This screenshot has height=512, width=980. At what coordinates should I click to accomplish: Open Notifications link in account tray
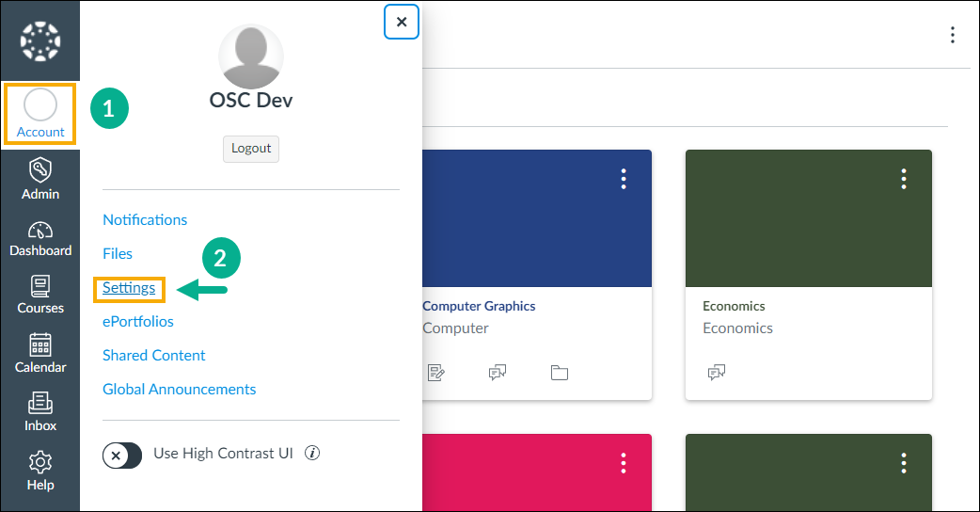[145, 219]
